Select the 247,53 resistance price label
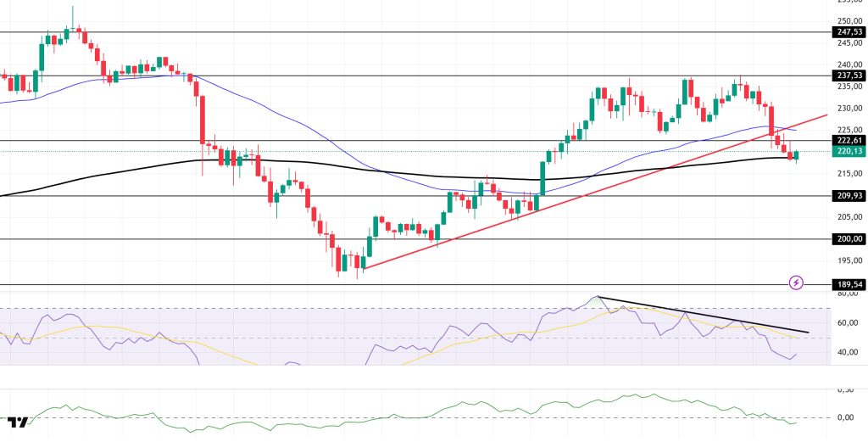 (x=848, y=32)
